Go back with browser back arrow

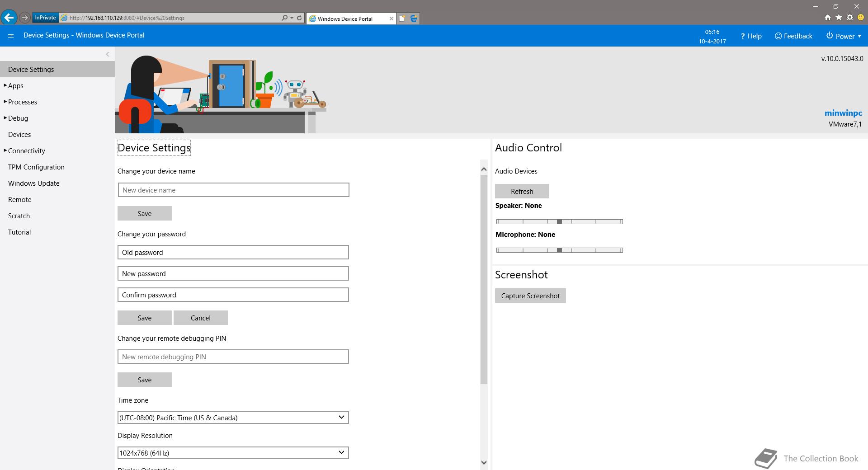[9, 18]
